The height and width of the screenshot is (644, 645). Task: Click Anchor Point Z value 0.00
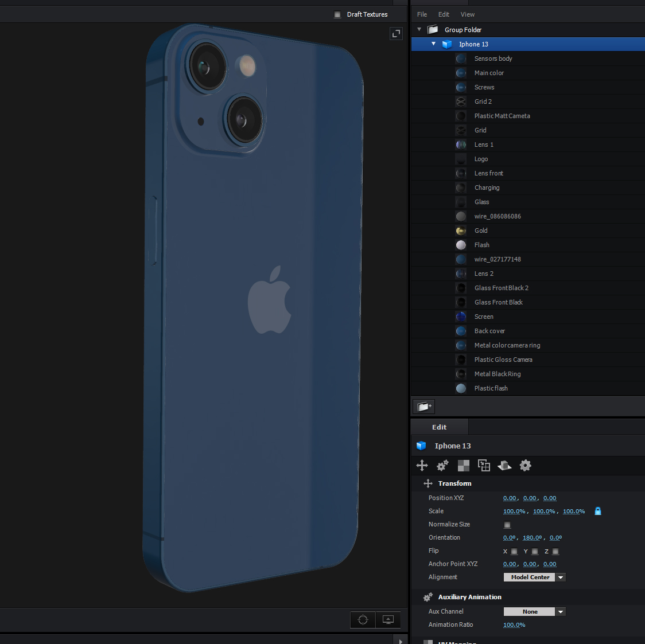550,564
